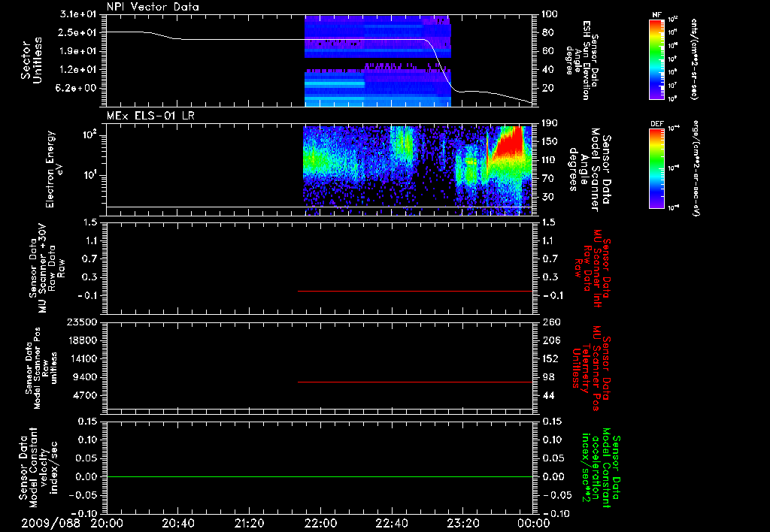Click the "190" Scanner Angle tick value

point(550,123)
